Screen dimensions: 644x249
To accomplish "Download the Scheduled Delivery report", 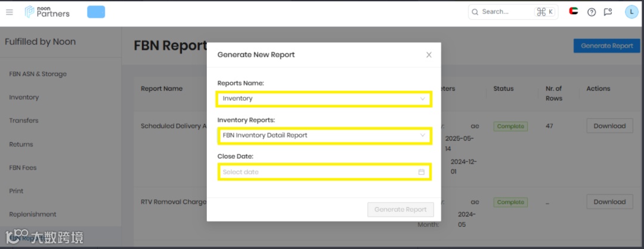I will click(x=609, y=126).
